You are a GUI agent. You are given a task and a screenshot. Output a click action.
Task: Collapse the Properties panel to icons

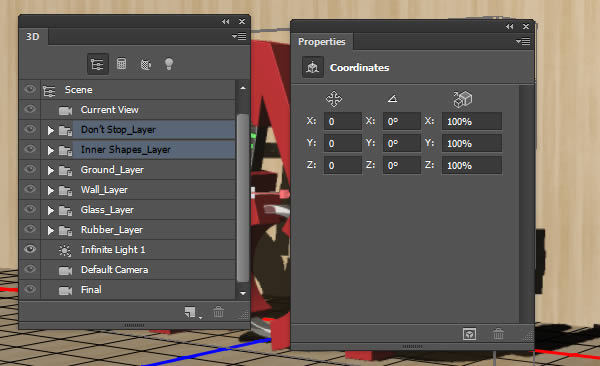(509, 26)
